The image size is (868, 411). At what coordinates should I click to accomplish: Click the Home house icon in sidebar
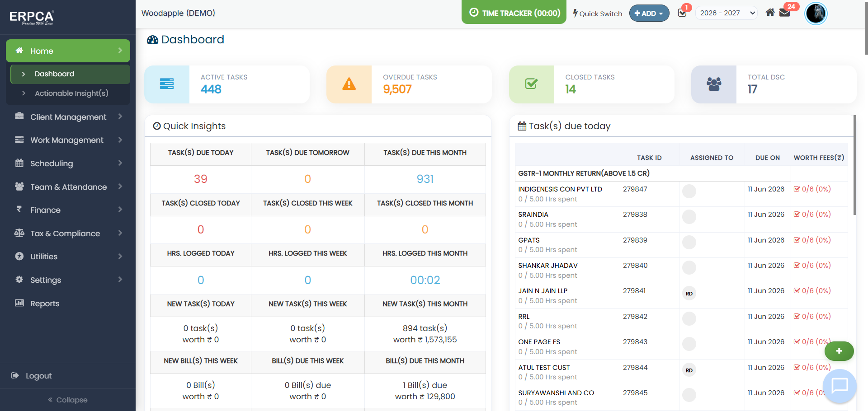(x=19, y=51)
